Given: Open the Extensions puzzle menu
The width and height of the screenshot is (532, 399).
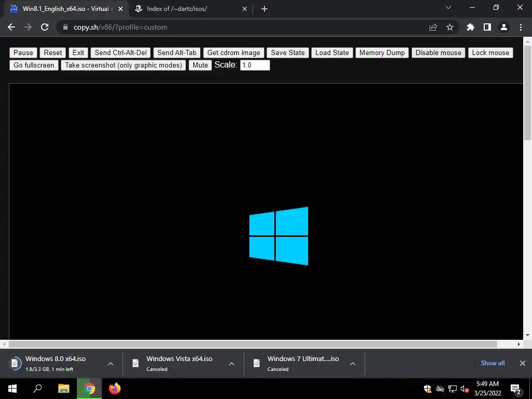Looking at the screenshot, I should pos(471,27).
